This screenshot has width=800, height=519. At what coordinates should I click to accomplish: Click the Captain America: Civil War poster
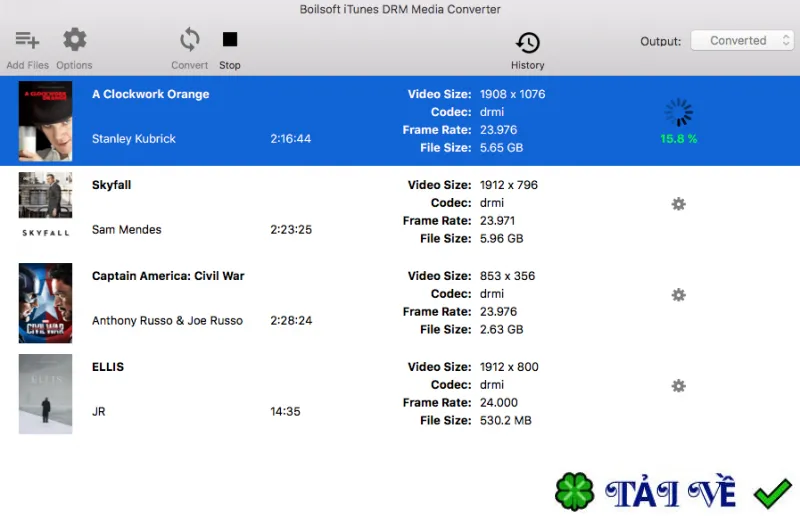coord(45,303)
